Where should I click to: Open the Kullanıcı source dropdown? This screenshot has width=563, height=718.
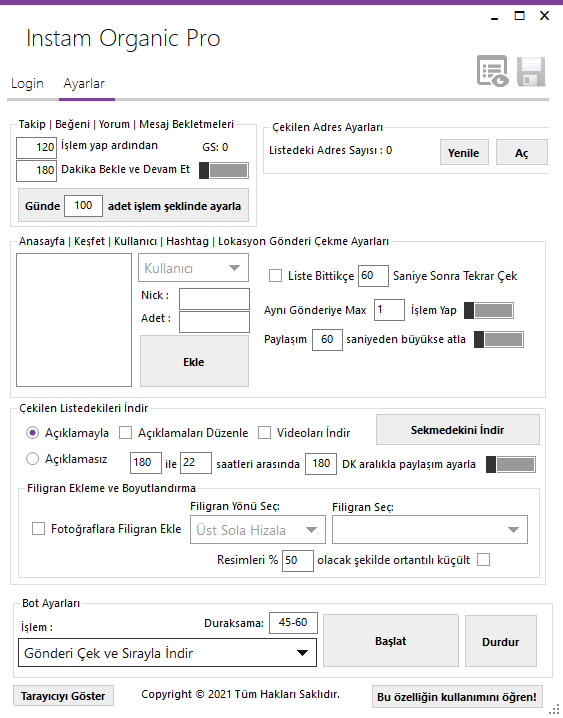(193, 268)
